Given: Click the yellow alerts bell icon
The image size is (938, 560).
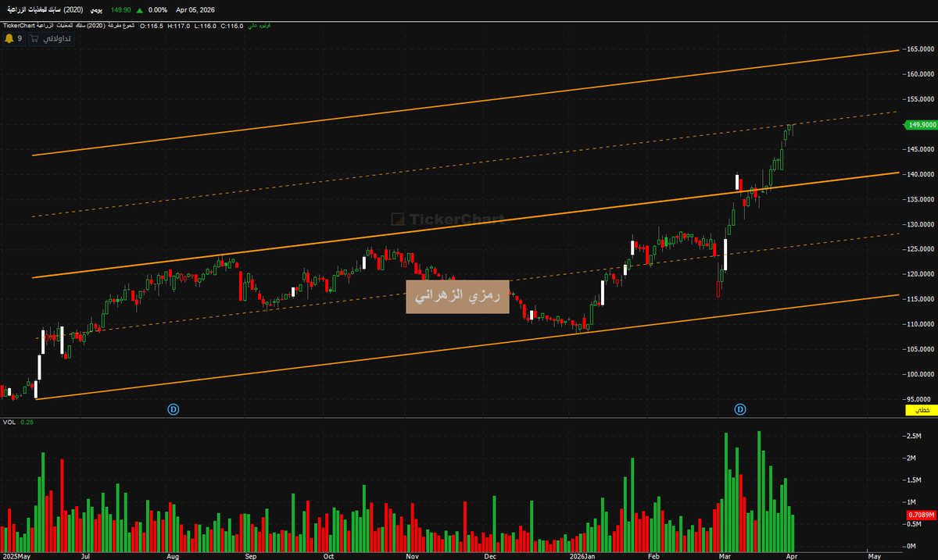Looking at the screenshot, I should coord(9,38).
